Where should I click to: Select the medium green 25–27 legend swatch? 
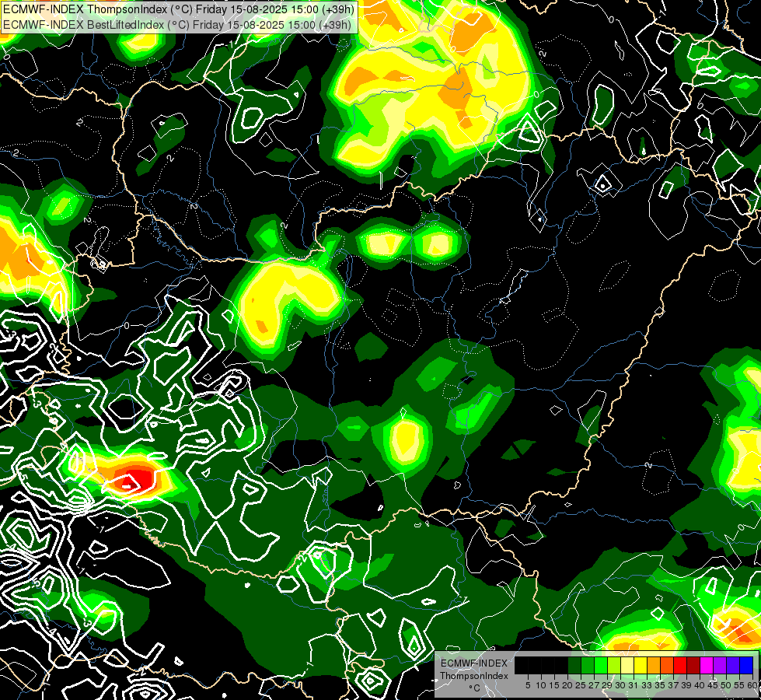coord(588,665)
